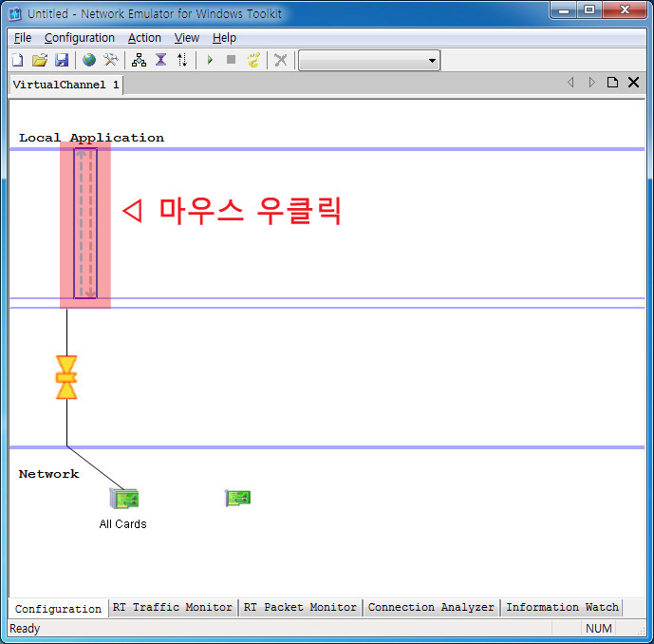The width and height of the screenshot is (654, 644).
Task: Click the yellow refresh arrows toolbar icon
Action: pyautogui.click(x=253, y=60)
